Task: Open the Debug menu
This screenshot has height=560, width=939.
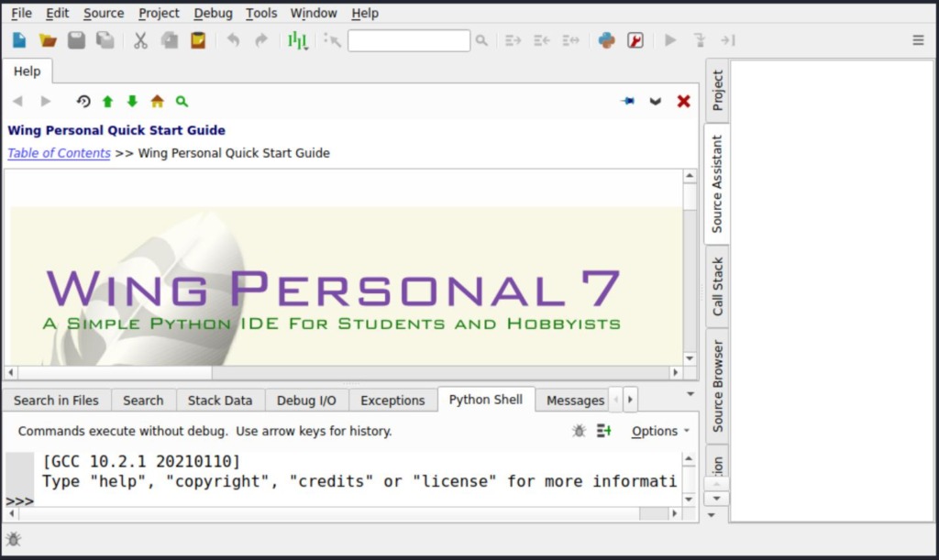Action: [212, 13]
